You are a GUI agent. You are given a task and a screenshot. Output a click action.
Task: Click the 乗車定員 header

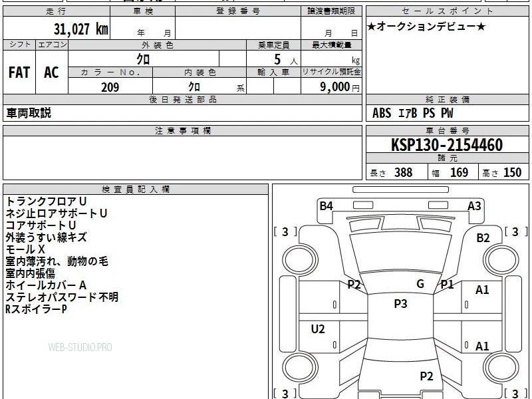click(x=273, y=45)
